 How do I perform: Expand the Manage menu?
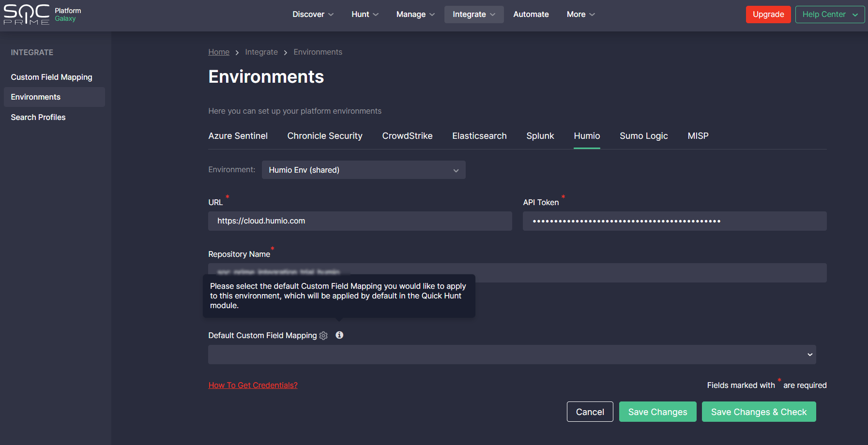point(415,15)
